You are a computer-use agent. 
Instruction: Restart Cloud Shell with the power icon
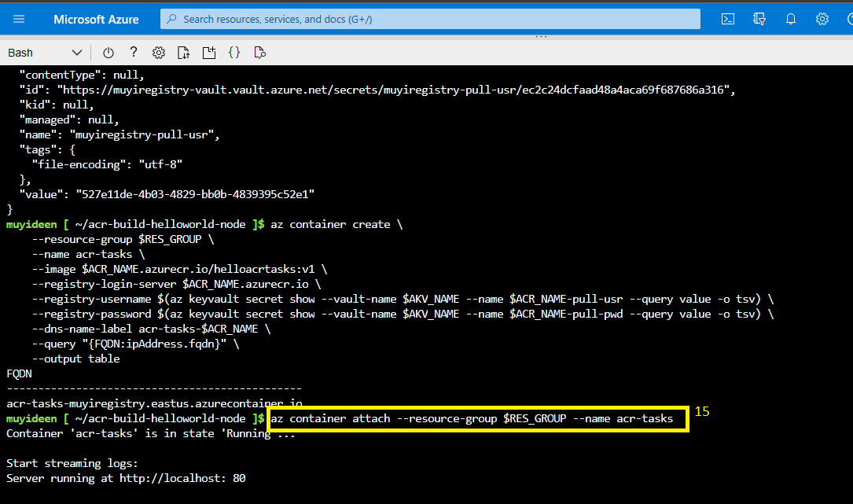pyautogui.click(x=108, y=53)
